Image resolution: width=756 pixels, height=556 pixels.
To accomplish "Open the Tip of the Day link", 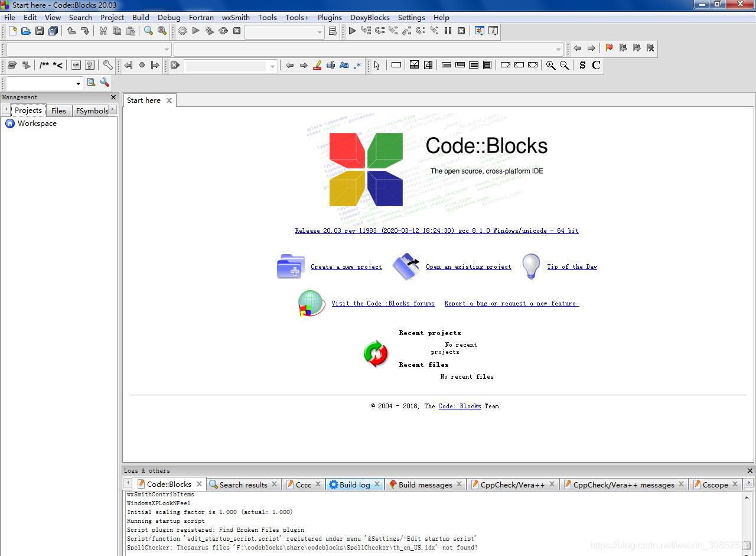I will coord(572,266).
